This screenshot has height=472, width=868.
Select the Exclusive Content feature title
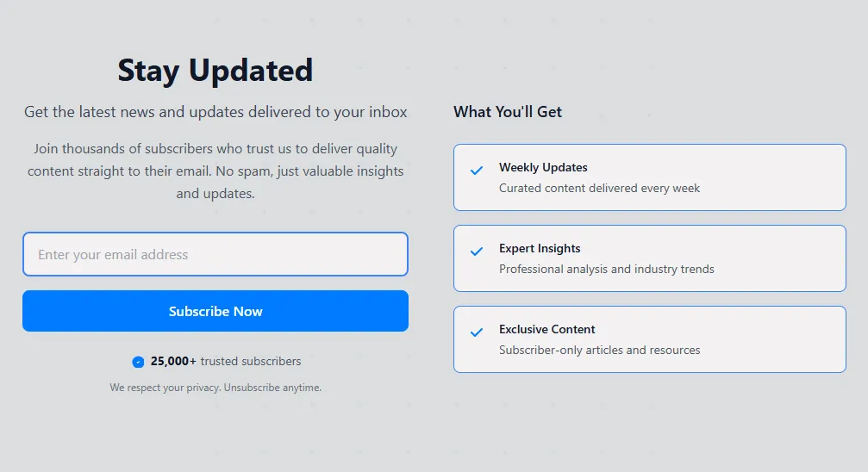(547, 329)
